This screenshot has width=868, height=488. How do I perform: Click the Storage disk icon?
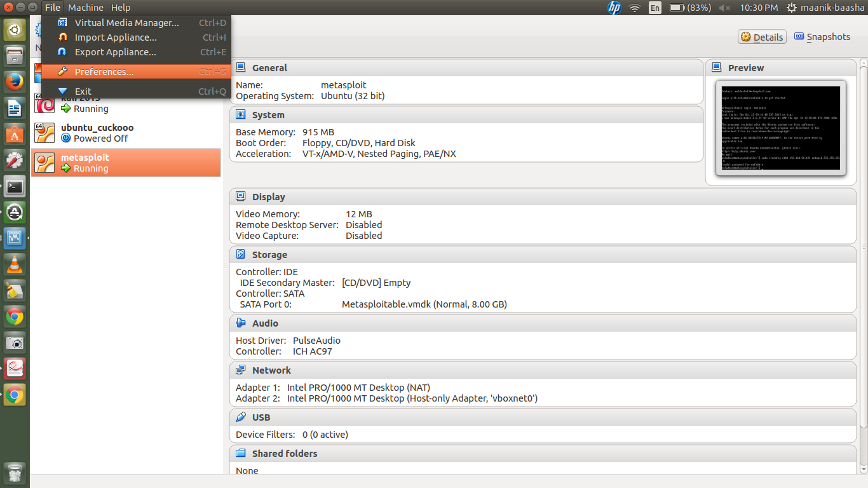click(241, 255)
